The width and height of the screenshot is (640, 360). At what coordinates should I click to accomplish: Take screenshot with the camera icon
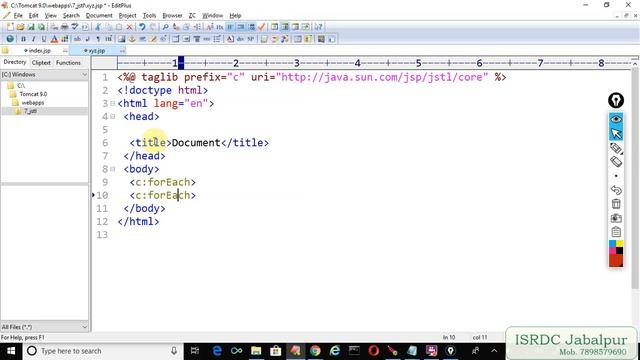(616, 218)
